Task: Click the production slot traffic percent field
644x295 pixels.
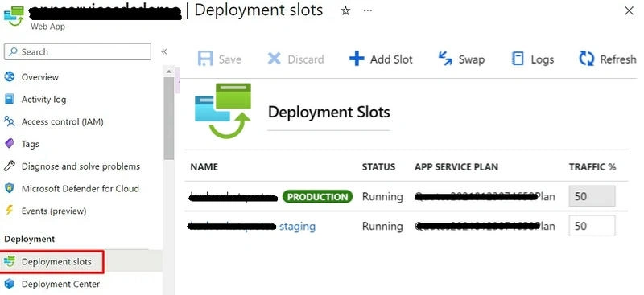Action: click(592, 196)
